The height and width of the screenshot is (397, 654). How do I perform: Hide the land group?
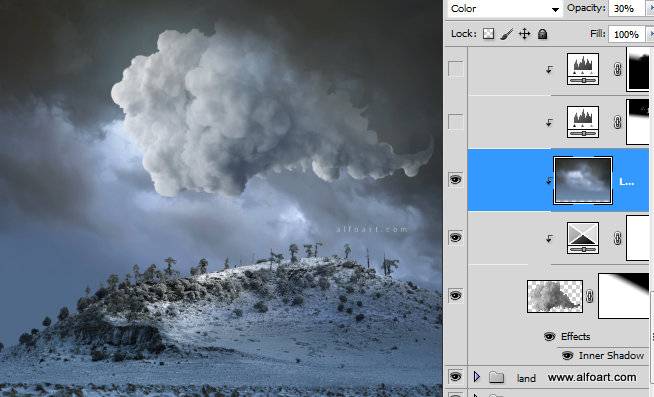(455, 377)
